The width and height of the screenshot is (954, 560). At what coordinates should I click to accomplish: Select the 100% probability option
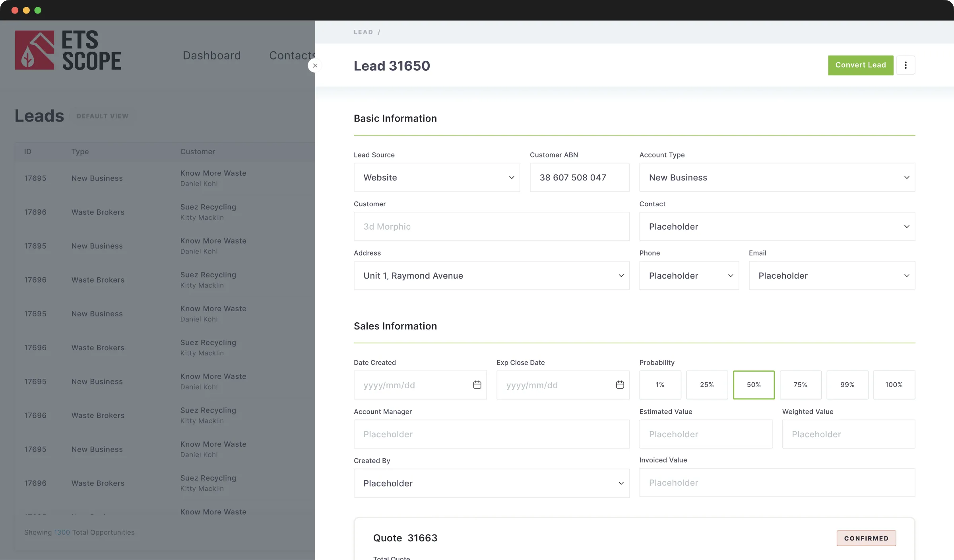coord(894,385)
